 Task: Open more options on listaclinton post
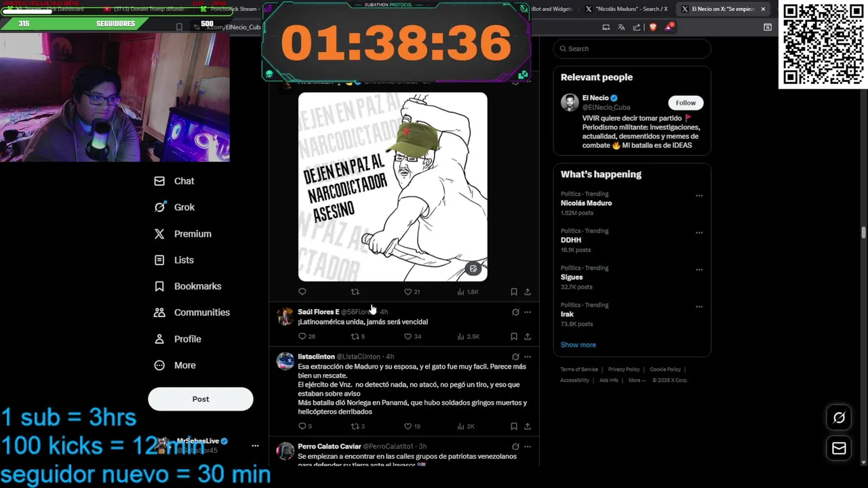pyautogui.click(x=528, y=357)
